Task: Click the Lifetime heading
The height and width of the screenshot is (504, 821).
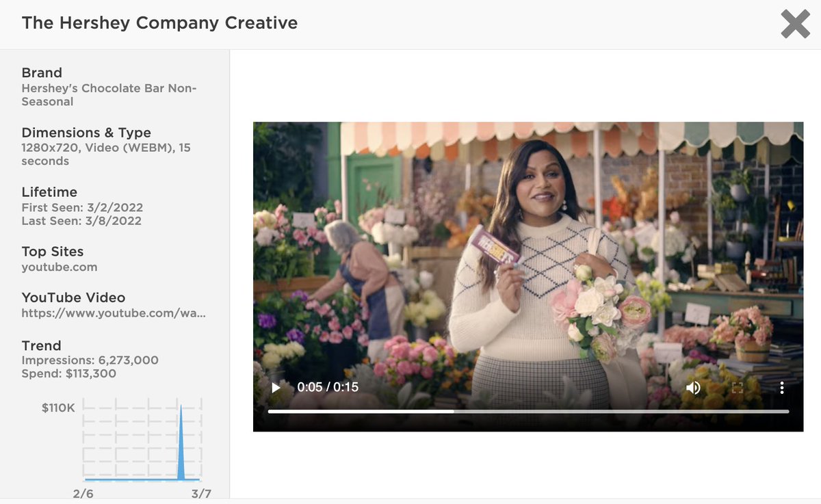Action: click(x=49, y=192)
